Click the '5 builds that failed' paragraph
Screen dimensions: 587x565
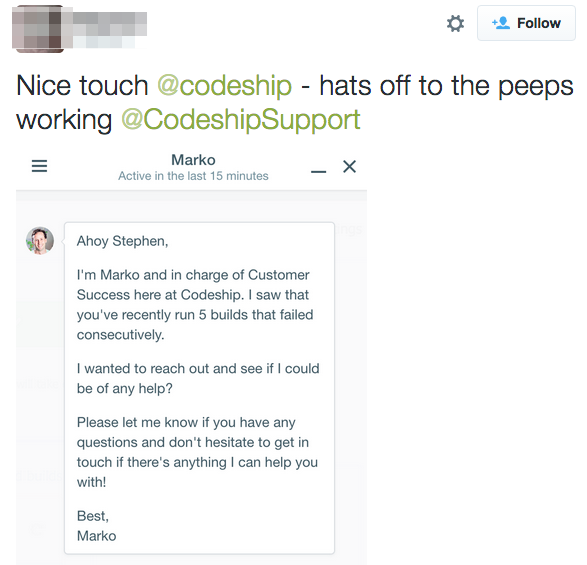[195, 305]
